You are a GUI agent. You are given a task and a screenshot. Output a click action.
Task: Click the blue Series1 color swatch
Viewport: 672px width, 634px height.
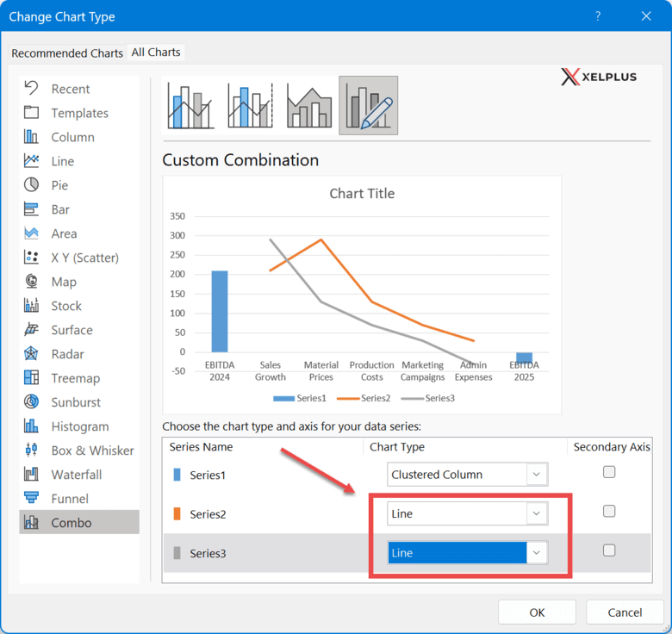[177, 475]
